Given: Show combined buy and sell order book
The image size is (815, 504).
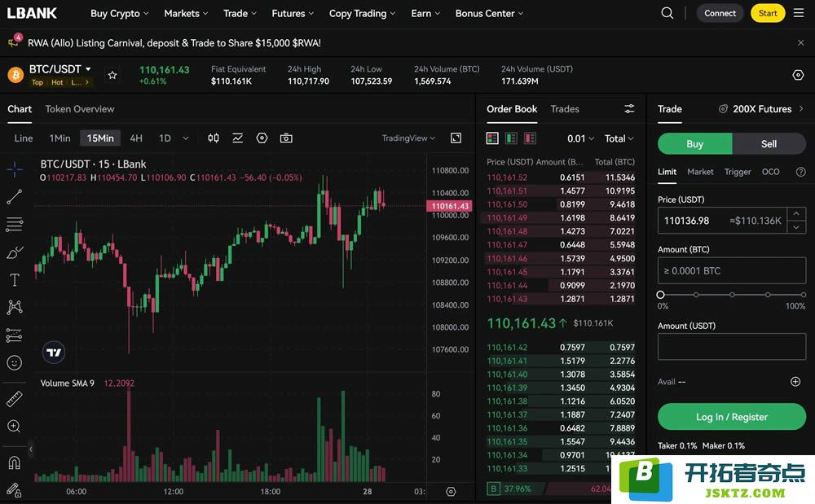Looking at the screenshot, I should [492, 138].
